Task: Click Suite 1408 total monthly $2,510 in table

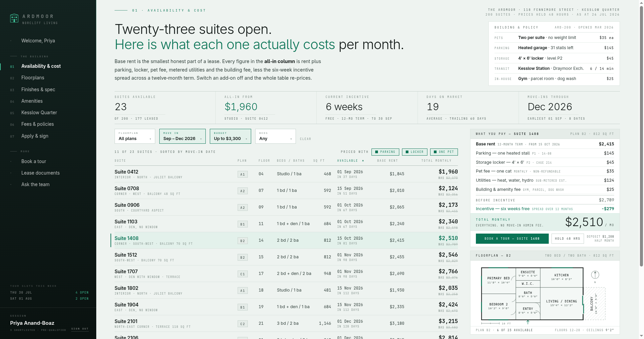Action: click(448, 238)
